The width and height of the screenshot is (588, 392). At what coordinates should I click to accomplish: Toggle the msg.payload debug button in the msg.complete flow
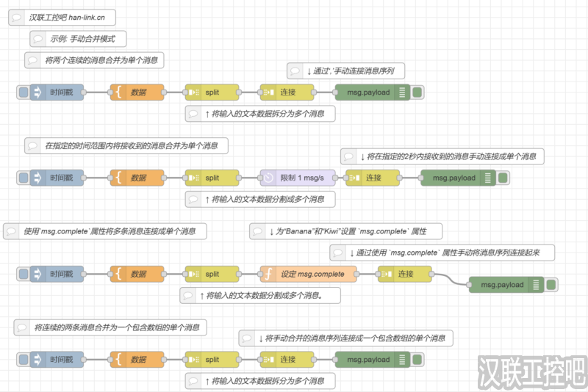pyautogui.click(x=551, y=285)
